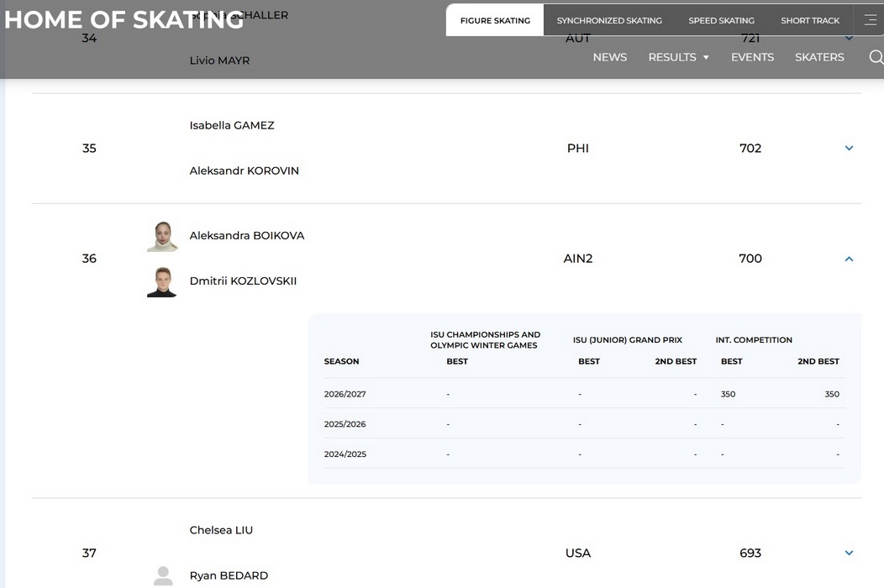Click rank number 37
884x588 pixels.
tap(89, 553)
